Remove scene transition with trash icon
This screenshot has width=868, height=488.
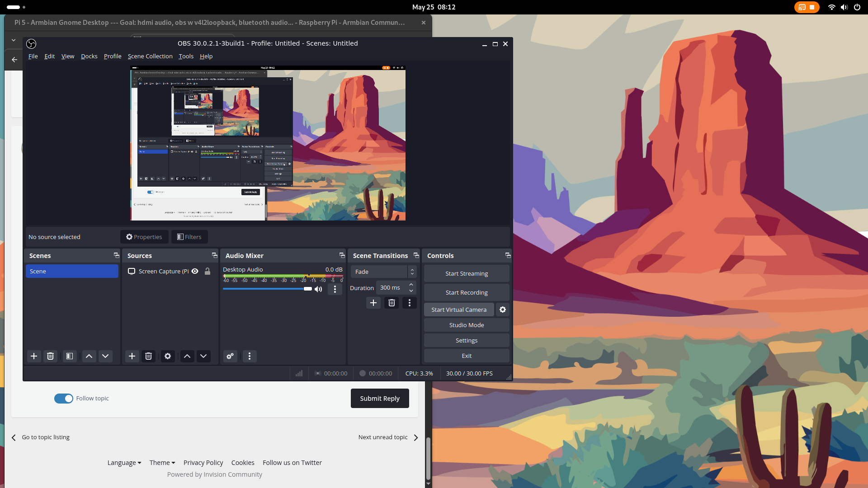(392, 303)
